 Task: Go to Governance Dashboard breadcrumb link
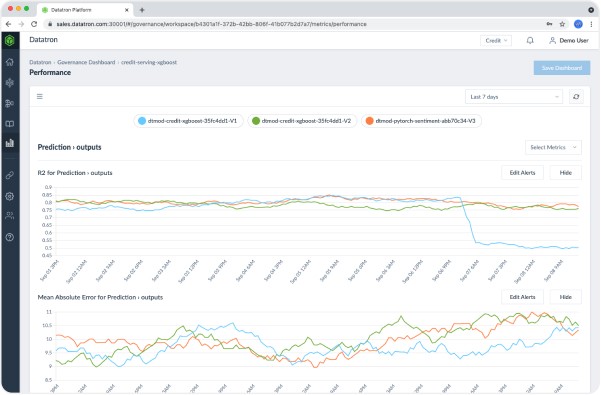point(86,62)
